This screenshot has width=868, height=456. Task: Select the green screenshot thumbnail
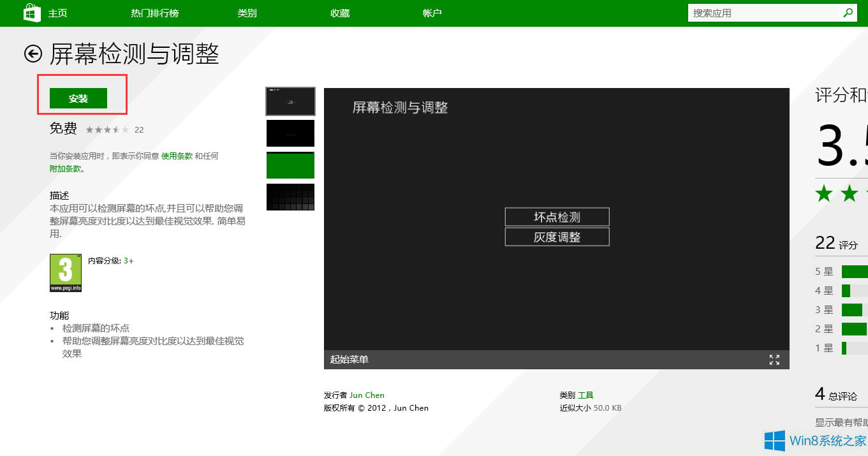(x=290, y=165)
